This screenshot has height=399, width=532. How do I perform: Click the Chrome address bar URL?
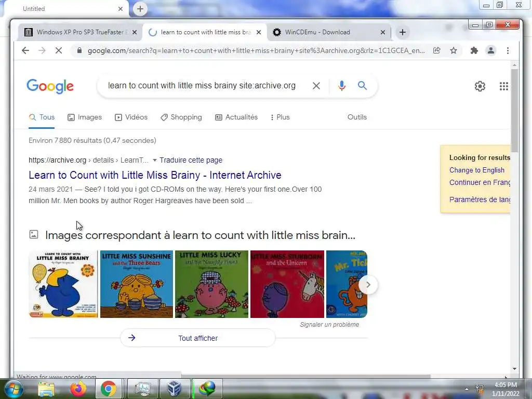tap(256, 50)
